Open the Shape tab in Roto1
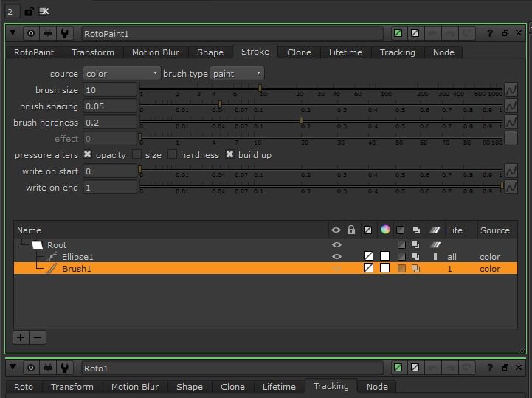The width and height of the screenshot is (532, 398). [x=190, y=387]
